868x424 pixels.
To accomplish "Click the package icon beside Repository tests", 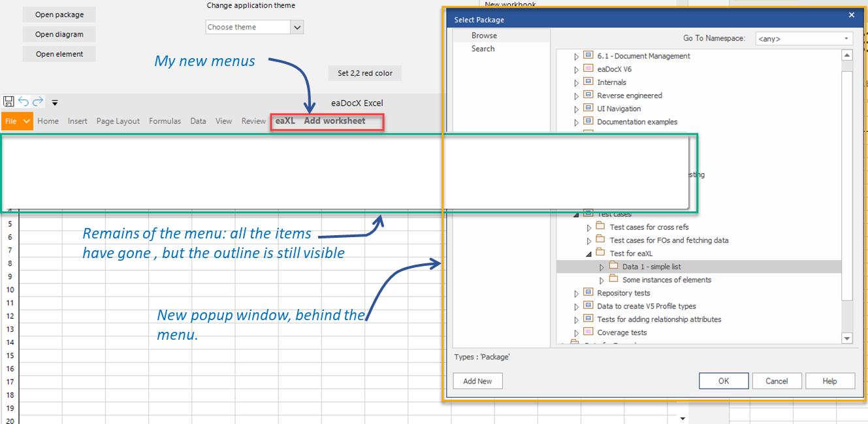I will pos(587,292).
